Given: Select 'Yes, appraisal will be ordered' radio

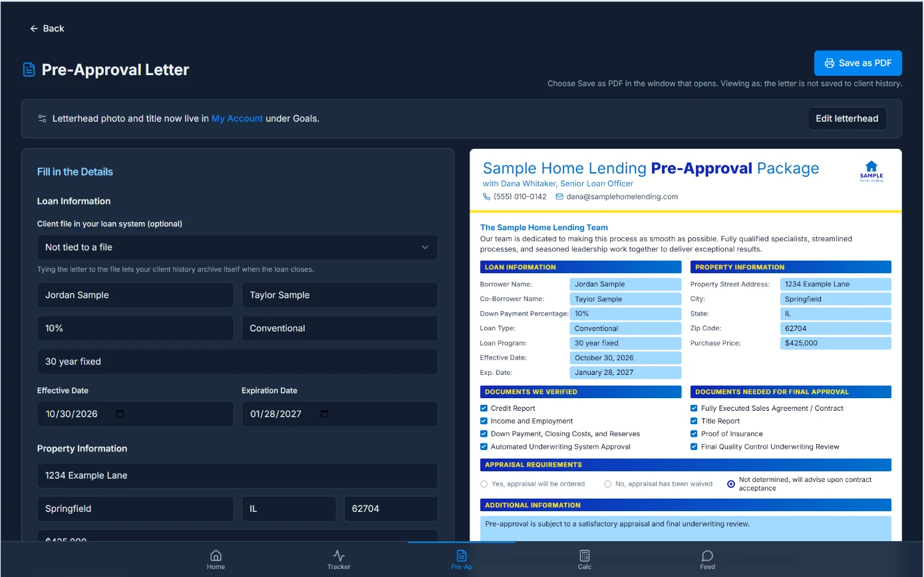Looking at the screenshot, I should (x=484, y=484).
